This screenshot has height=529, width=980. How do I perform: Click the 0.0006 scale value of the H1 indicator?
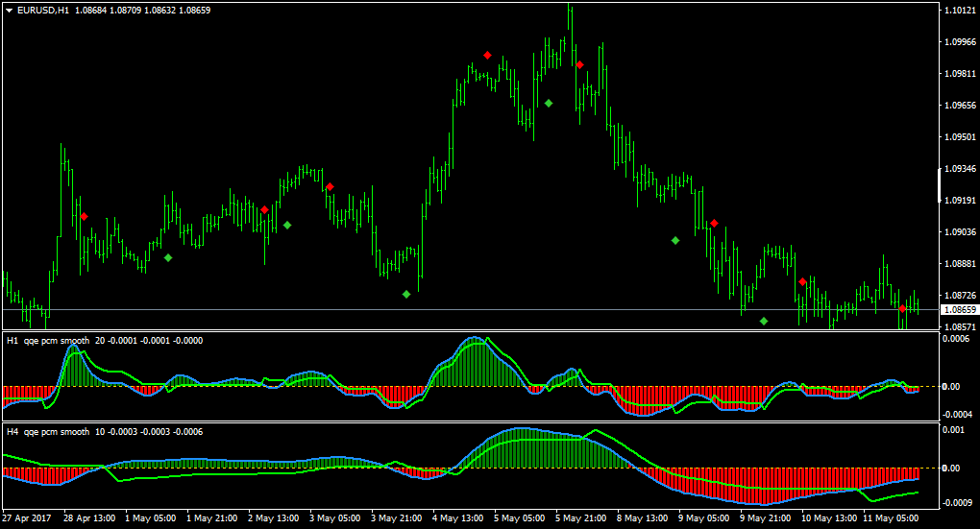tap(957, 339)
